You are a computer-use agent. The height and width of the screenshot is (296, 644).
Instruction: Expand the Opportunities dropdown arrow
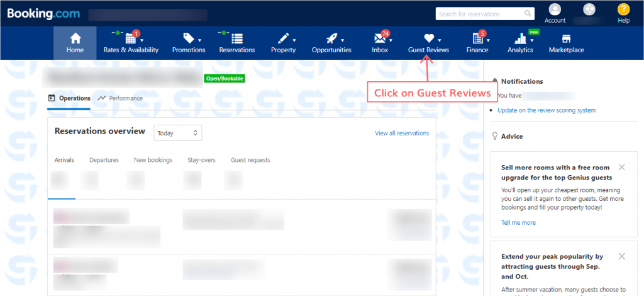pyautogui.click(x=343, y=40)
